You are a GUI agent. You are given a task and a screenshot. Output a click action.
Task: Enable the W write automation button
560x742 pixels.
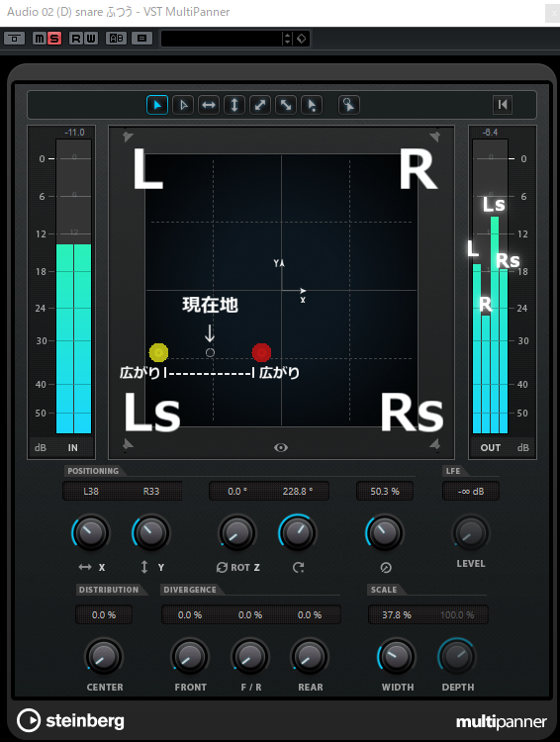[x=91, y=39]
